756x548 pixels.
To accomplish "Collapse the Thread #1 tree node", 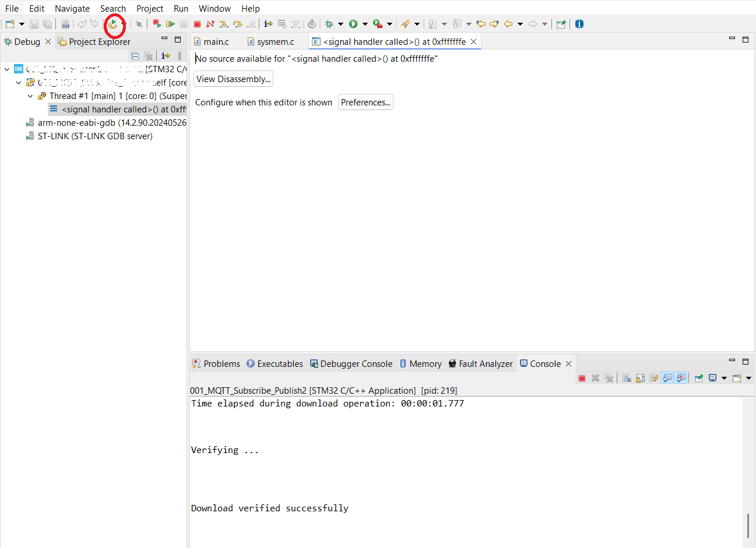I will (x=30, y=96).
